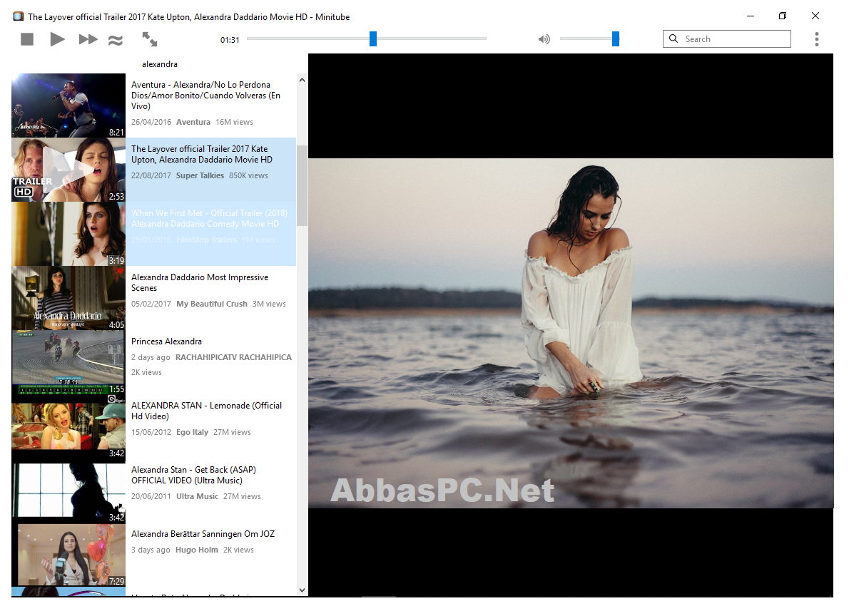
Task: Click channel name 'Ego Italy'
Action: (192, 432)
